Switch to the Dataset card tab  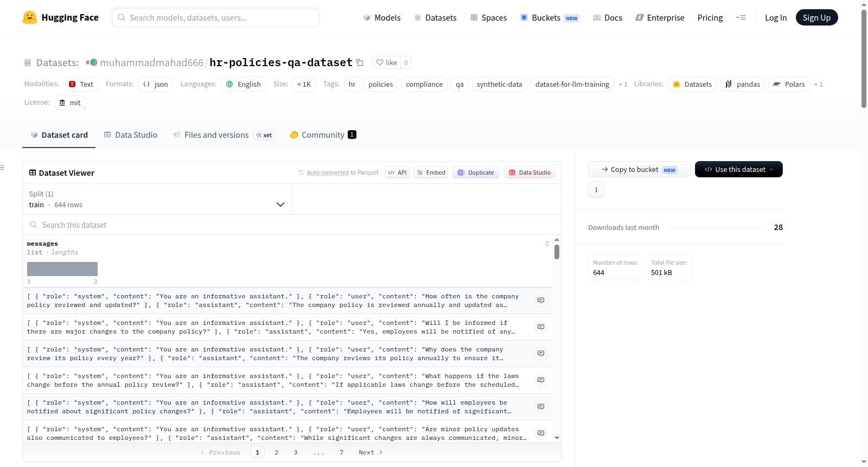pos(59,135)
